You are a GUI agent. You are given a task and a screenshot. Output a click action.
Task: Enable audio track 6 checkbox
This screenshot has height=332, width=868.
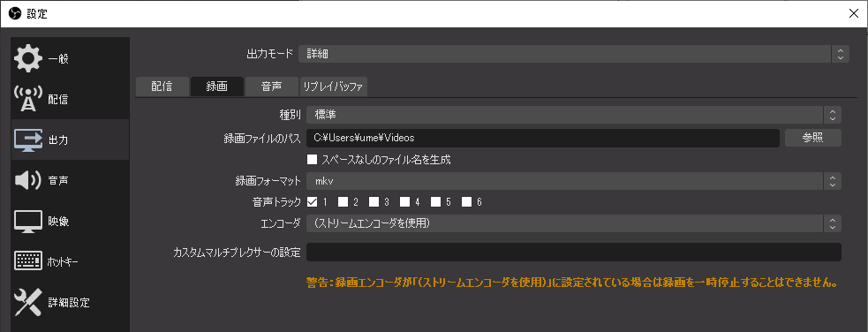coord(466,201)
